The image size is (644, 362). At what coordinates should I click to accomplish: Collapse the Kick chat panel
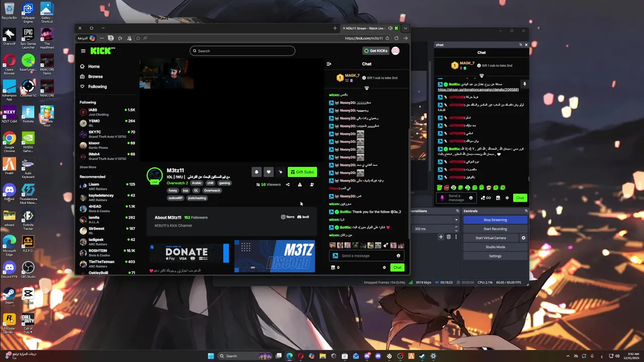(329, 64)
